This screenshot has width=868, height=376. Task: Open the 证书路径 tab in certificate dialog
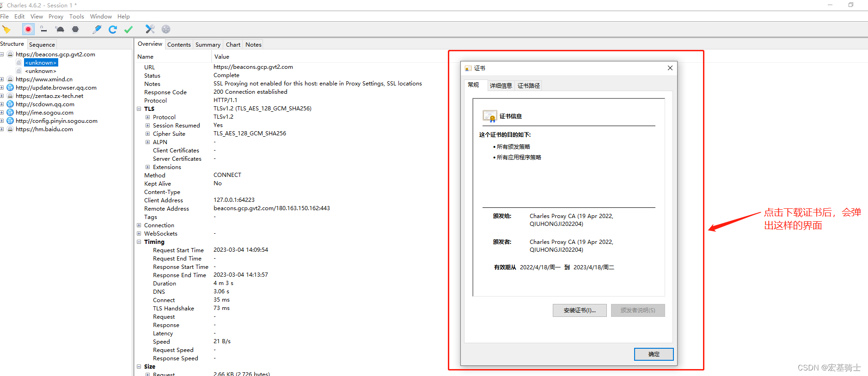tap(529, 85)
